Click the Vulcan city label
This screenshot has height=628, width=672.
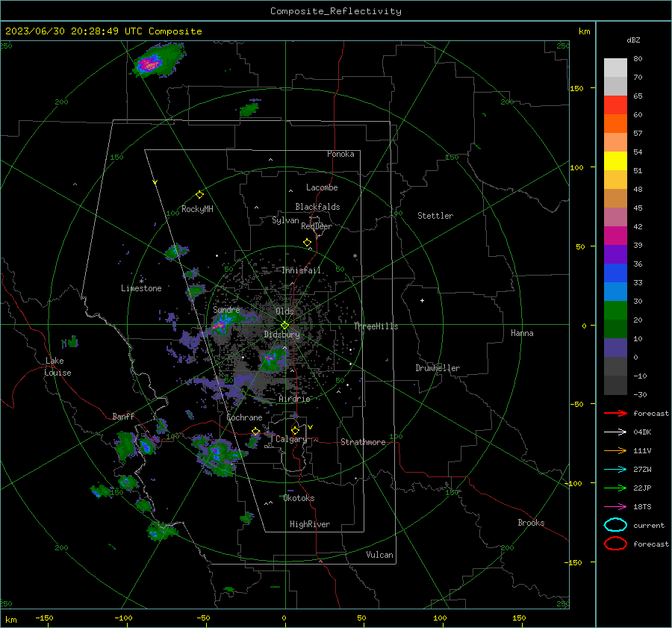pyautogui.click(x=380, y=555)
